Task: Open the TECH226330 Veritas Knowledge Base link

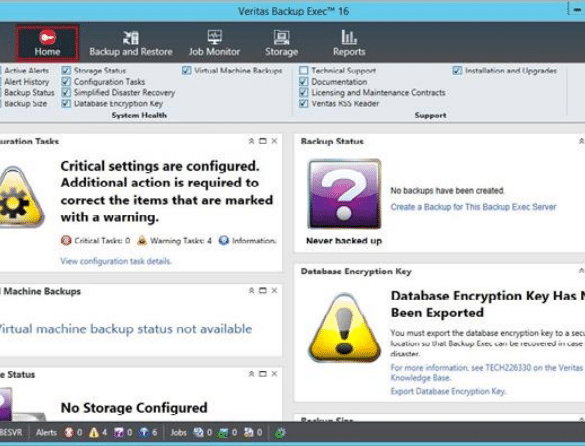Action: click(x=487, y=372)
